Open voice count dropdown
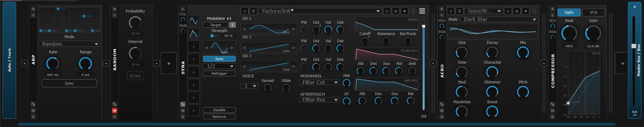Screen dimensions: 644x127 click(250, 86)
